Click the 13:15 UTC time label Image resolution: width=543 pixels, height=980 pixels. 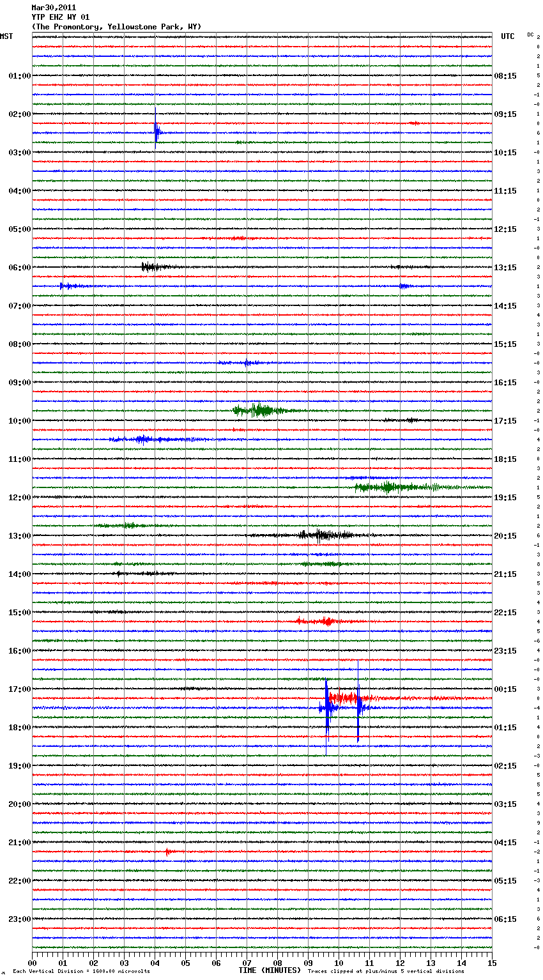pos(505,268)
